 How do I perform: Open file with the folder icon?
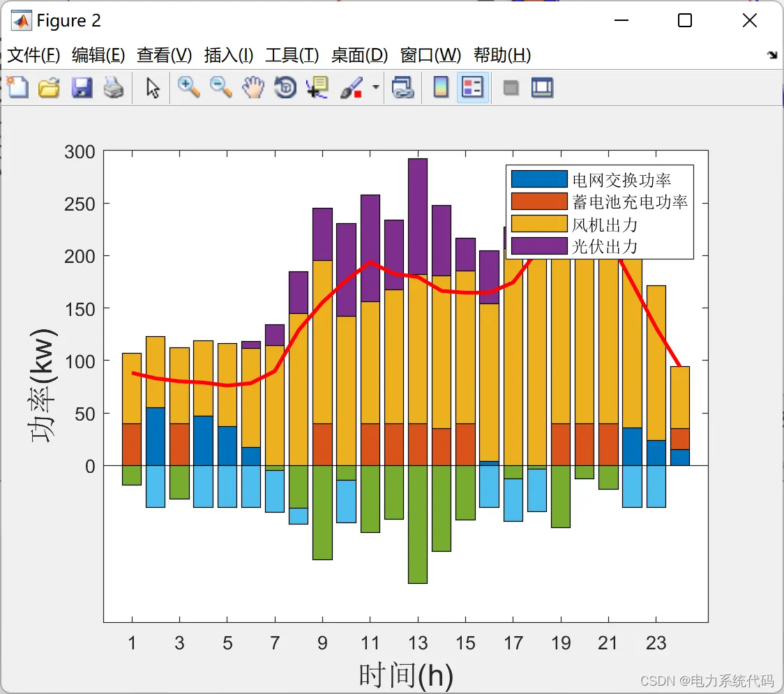pos(49,87)
